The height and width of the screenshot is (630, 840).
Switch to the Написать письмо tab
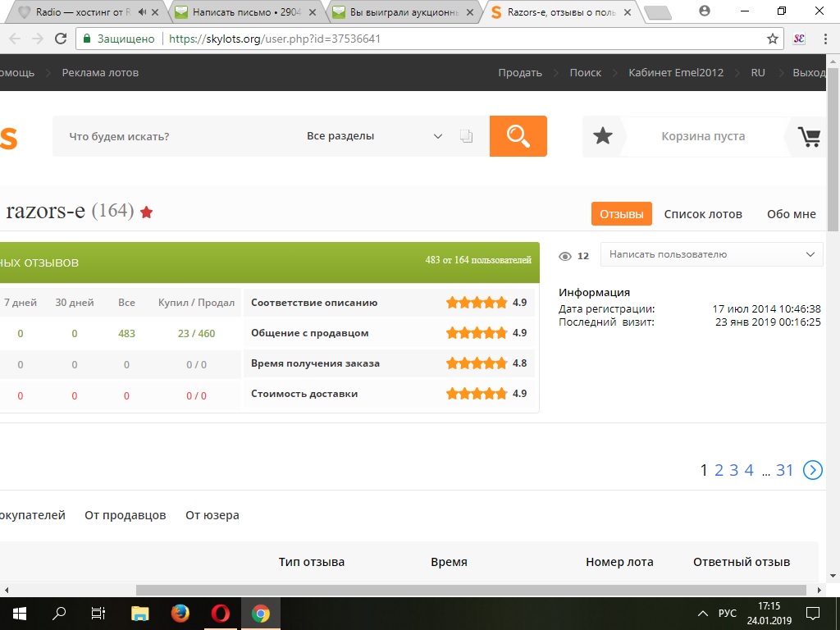246,11
